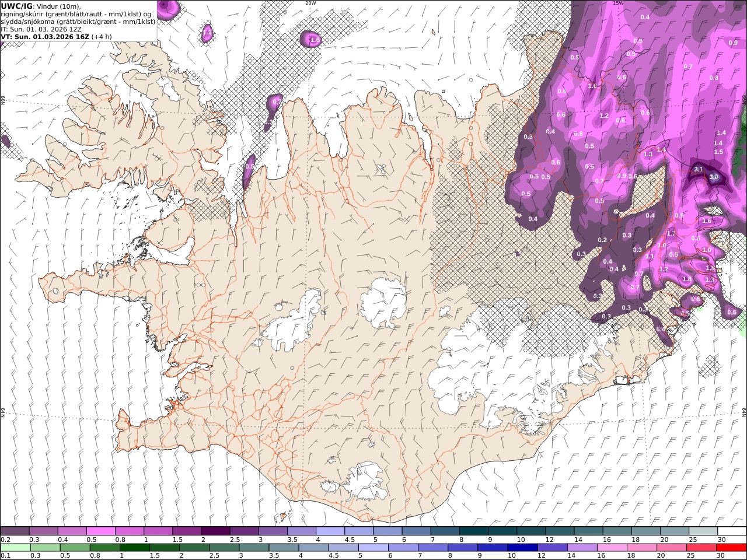747x560 pixels.
Task: Click the mauve 0.3–0.4 snow swatch
Action: [x=44, y=531]
